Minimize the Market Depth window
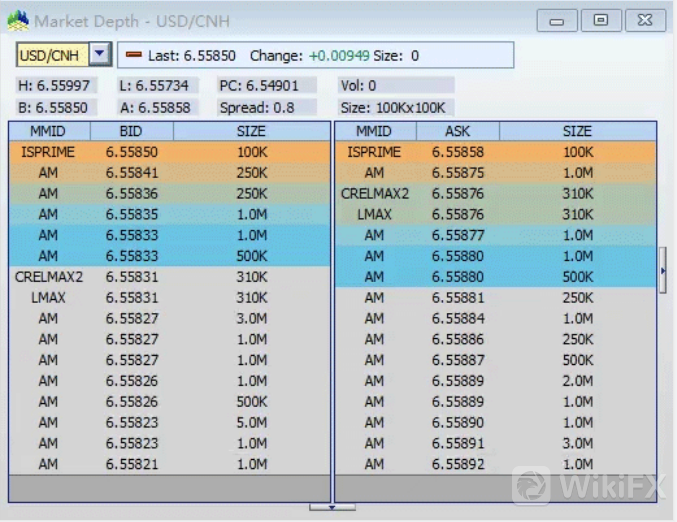Screen dimensions: 677x522 click(x=557, y=20)
